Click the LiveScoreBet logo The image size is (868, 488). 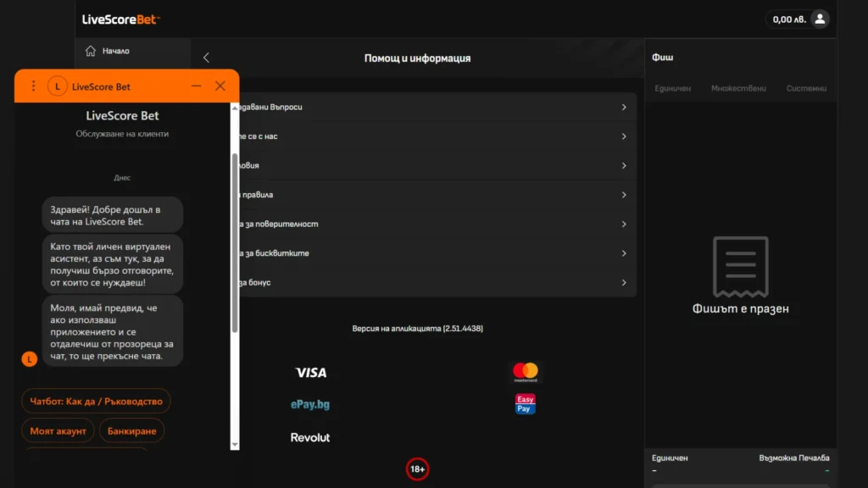(x=120, y=19)
